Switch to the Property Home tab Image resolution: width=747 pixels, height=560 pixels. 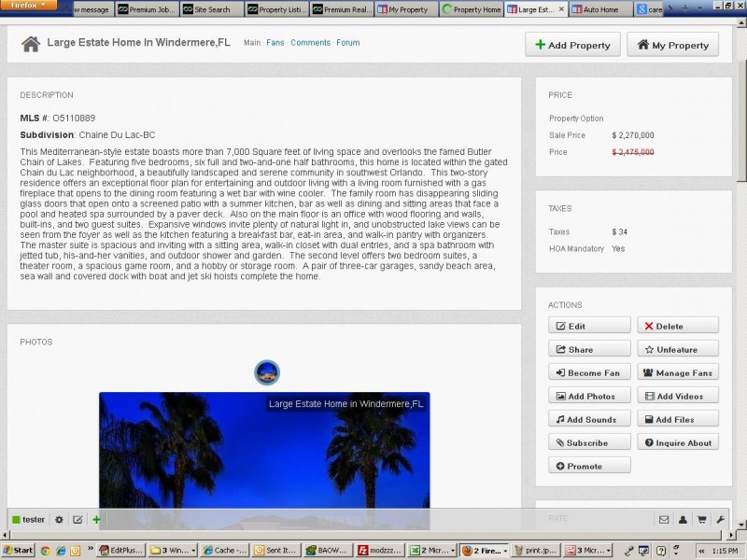click(x=472, y=9)
